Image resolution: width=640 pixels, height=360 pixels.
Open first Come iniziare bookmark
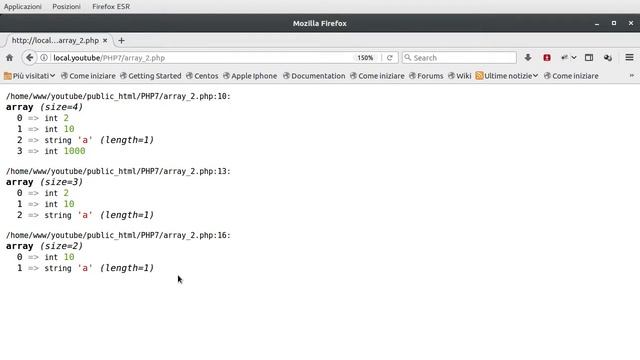[x=88, y=76]
